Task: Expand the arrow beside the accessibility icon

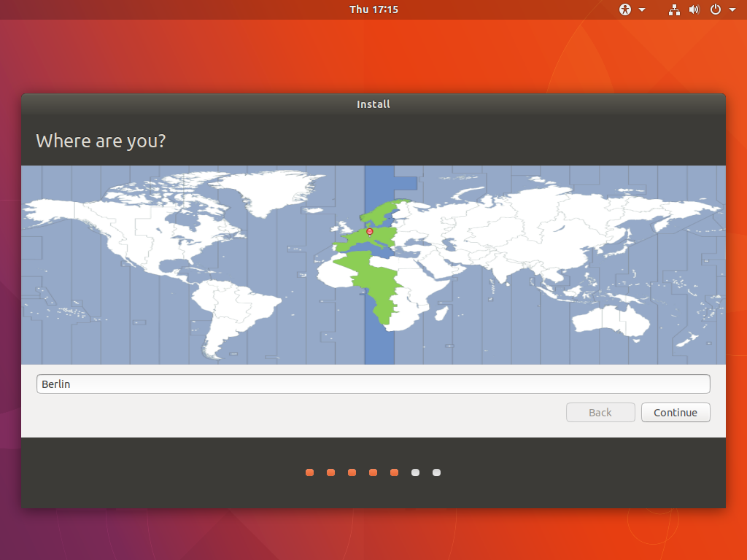Action: tap(643, 10)
